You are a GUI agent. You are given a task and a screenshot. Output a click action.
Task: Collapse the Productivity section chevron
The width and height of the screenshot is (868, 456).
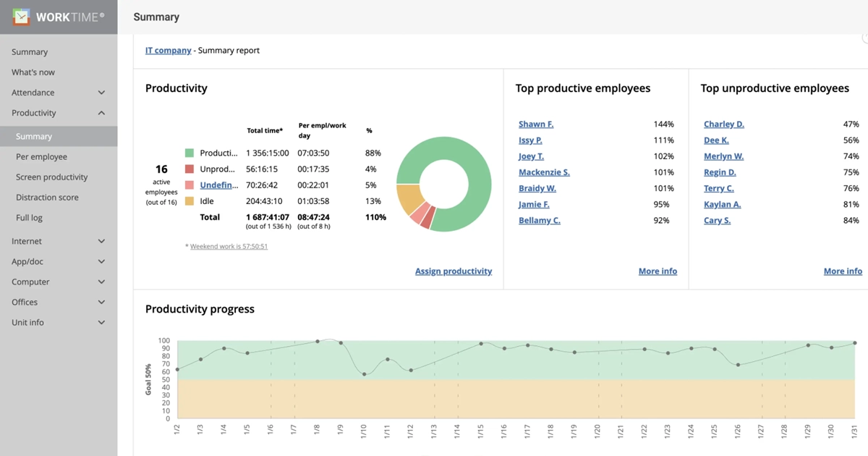point(101,113)
